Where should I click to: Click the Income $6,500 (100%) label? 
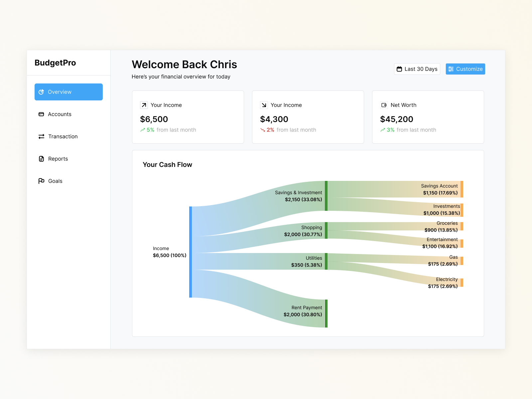[x=170, y=252]
